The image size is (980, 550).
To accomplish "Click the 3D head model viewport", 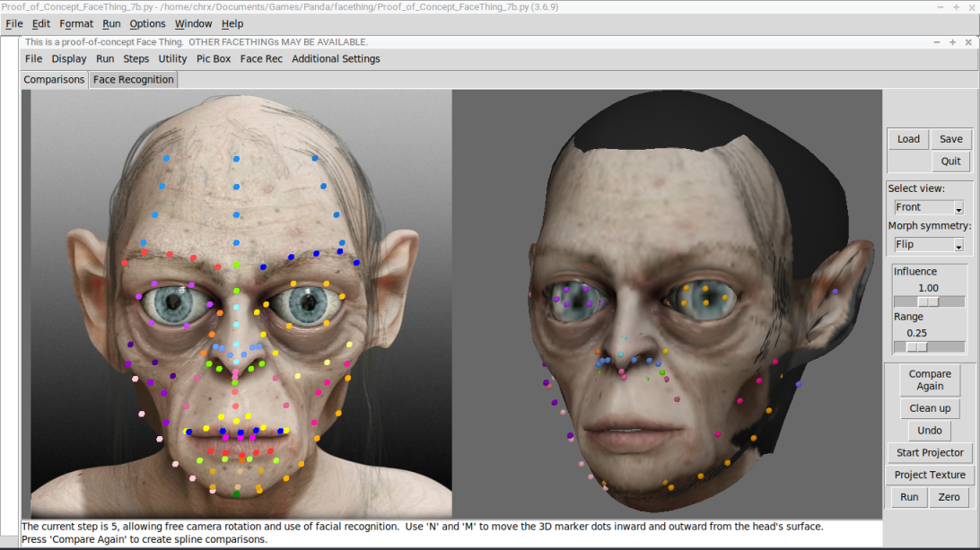I will 667,304.
